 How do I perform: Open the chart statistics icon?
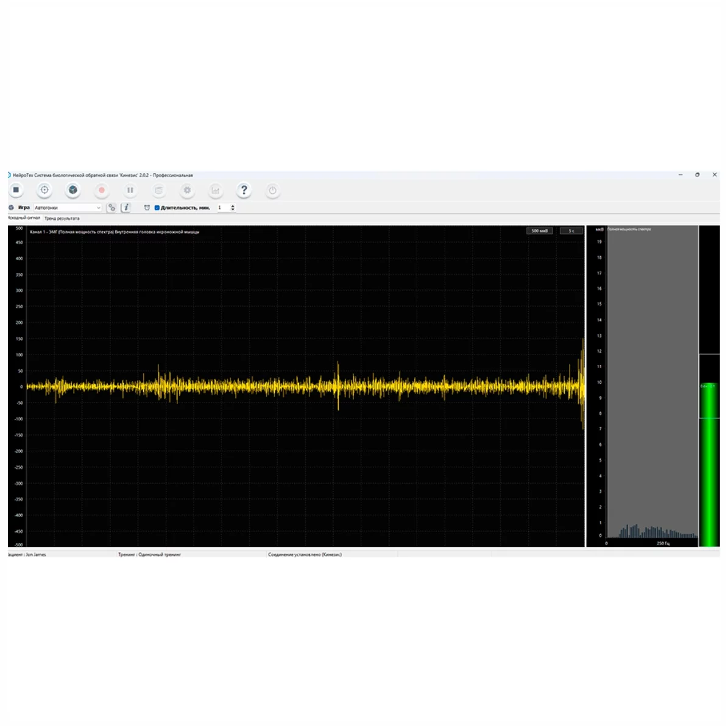tap(216, 190)
